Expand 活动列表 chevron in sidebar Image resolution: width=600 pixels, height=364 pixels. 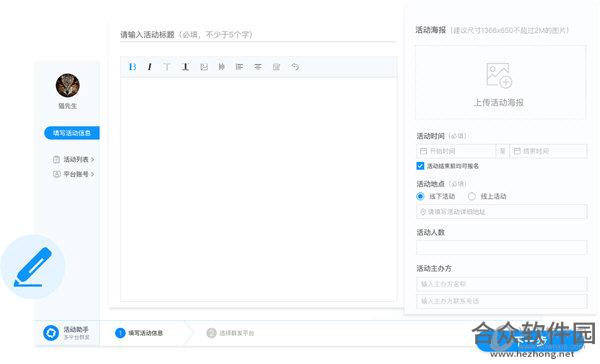93,160
